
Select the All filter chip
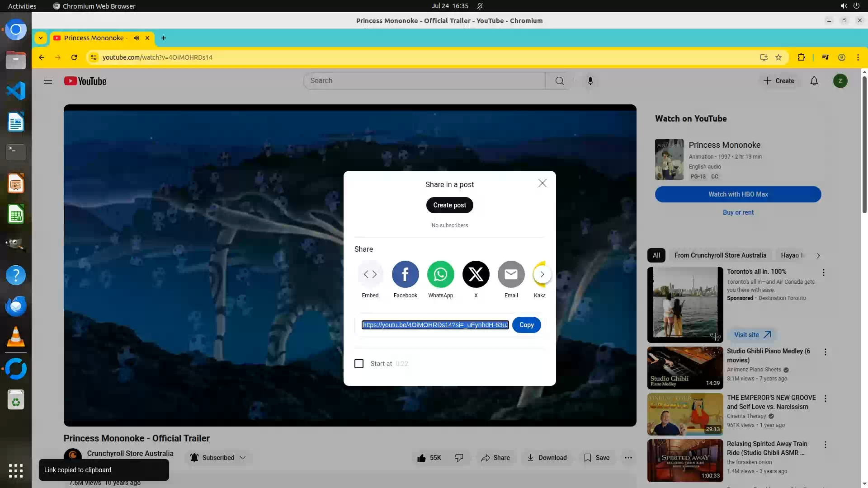(656, 255)
